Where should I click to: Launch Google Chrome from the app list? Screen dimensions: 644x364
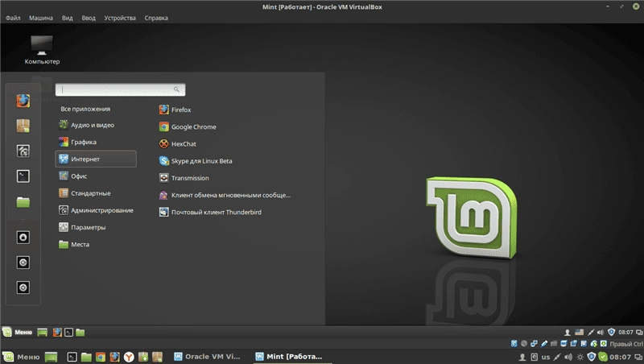point(188,127)
